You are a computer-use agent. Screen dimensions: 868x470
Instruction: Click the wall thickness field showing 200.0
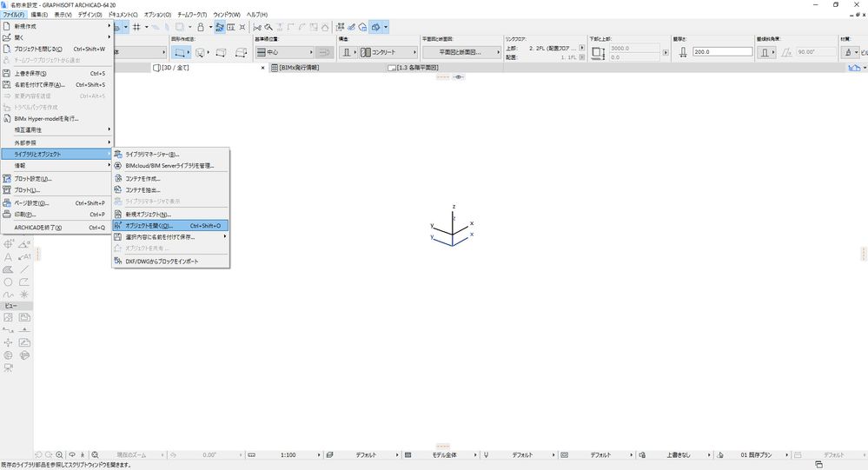click(x=722, y=51)
